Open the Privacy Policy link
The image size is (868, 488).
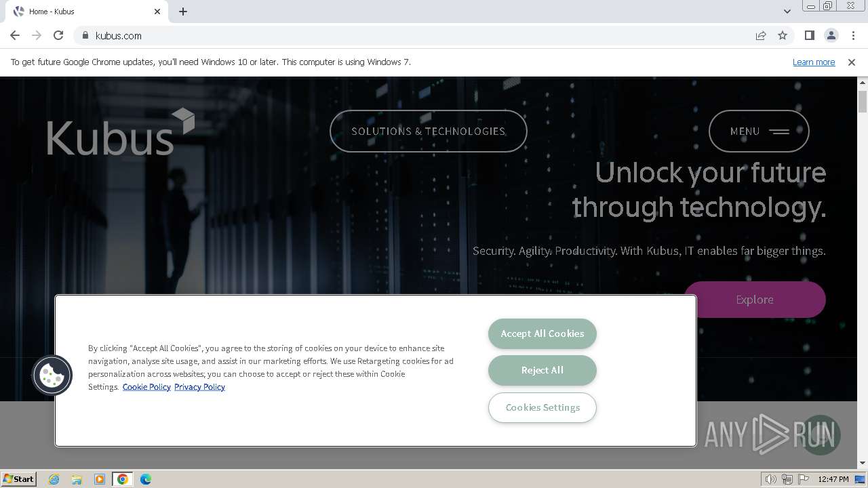(x=199, y=387)
